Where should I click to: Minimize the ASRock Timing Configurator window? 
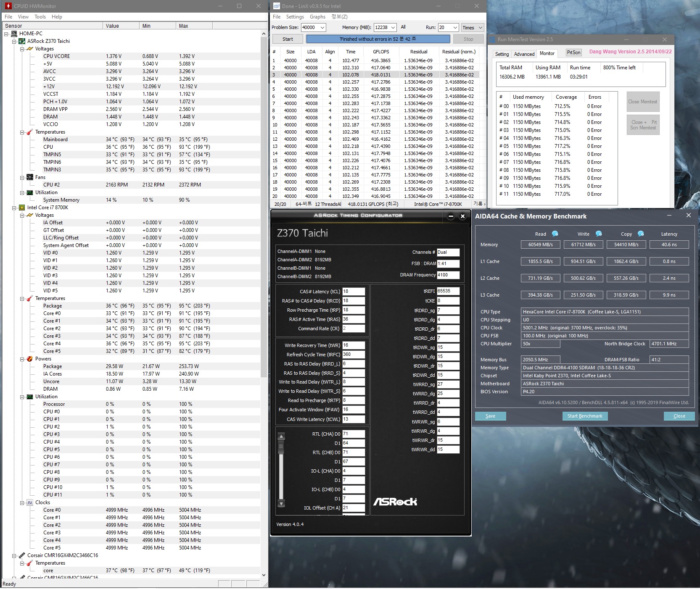451,216
